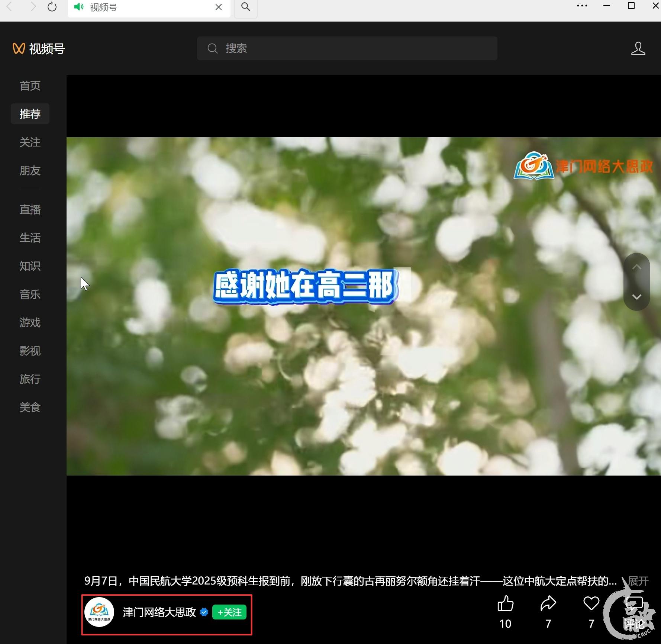Click the share arrow icon

tap(548, 604)
